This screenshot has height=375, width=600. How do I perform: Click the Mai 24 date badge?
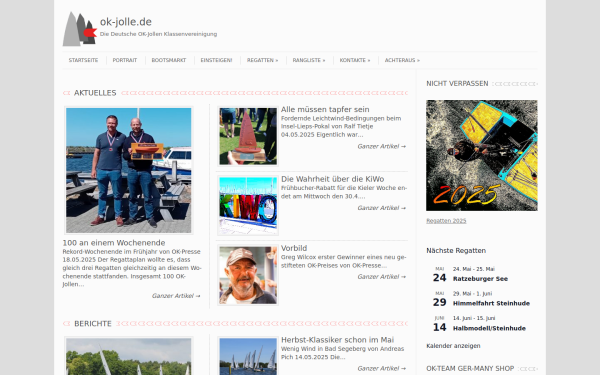click(439, 275)
